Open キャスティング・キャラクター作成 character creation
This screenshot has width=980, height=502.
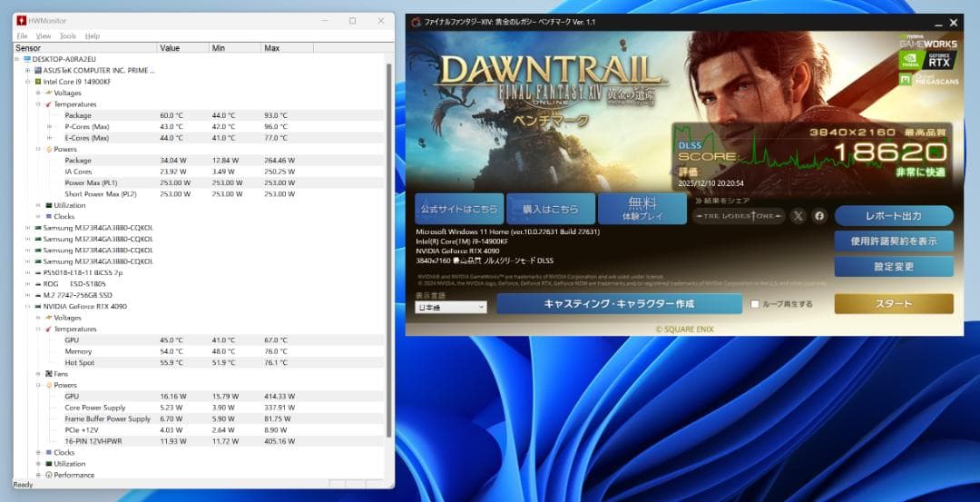[x=620, y=304]
